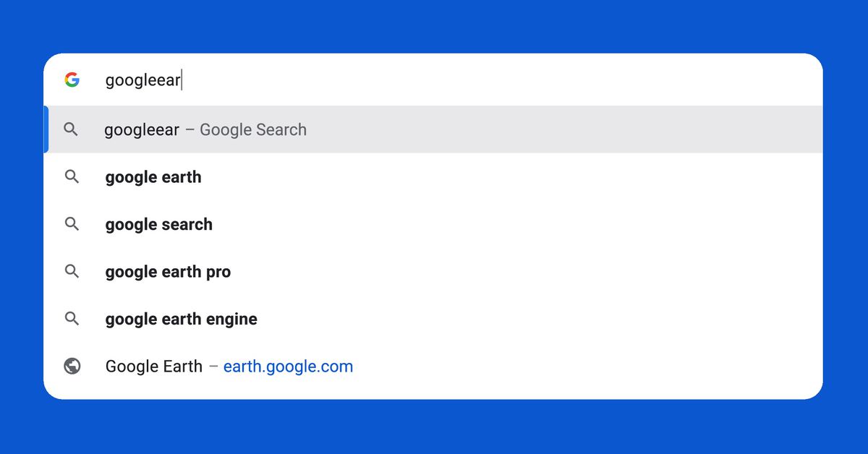Click the search icon beside "google earth pro"
The height and width of the screenshot is (454, 868).
coord(72,271)
